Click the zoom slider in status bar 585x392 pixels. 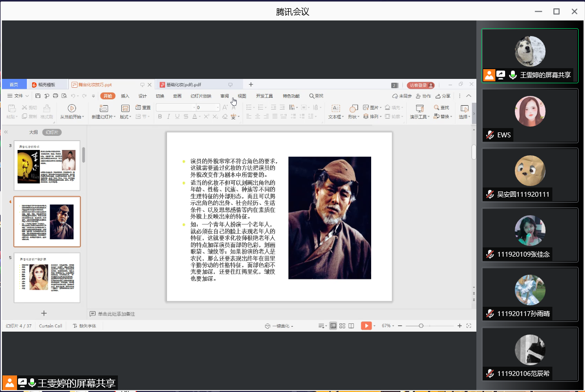tap(421, 326)
